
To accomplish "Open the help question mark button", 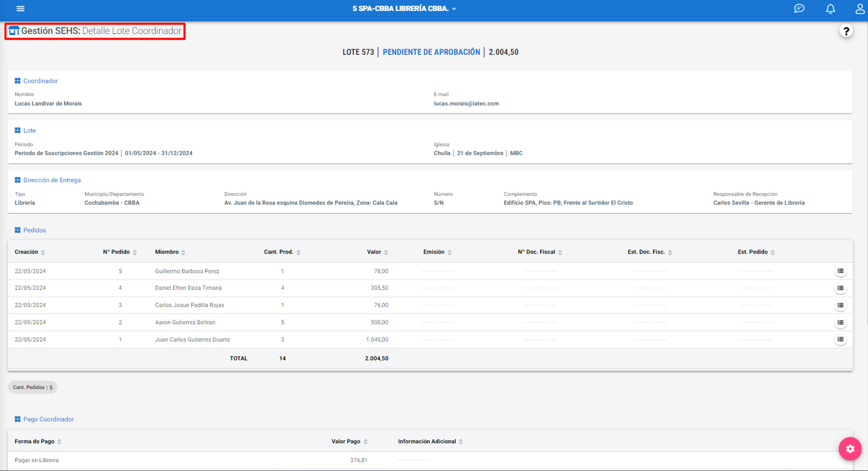I will pos(846,31).
